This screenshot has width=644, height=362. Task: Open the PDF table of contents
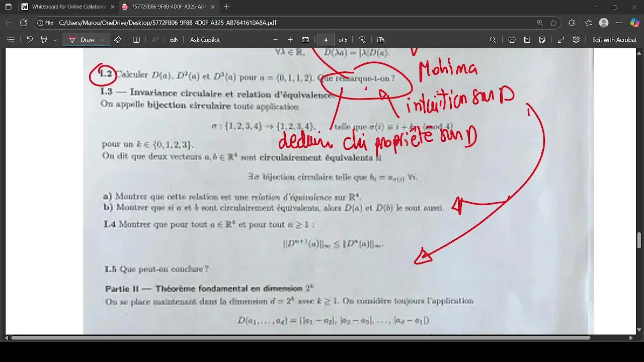[x=11, y=40]
